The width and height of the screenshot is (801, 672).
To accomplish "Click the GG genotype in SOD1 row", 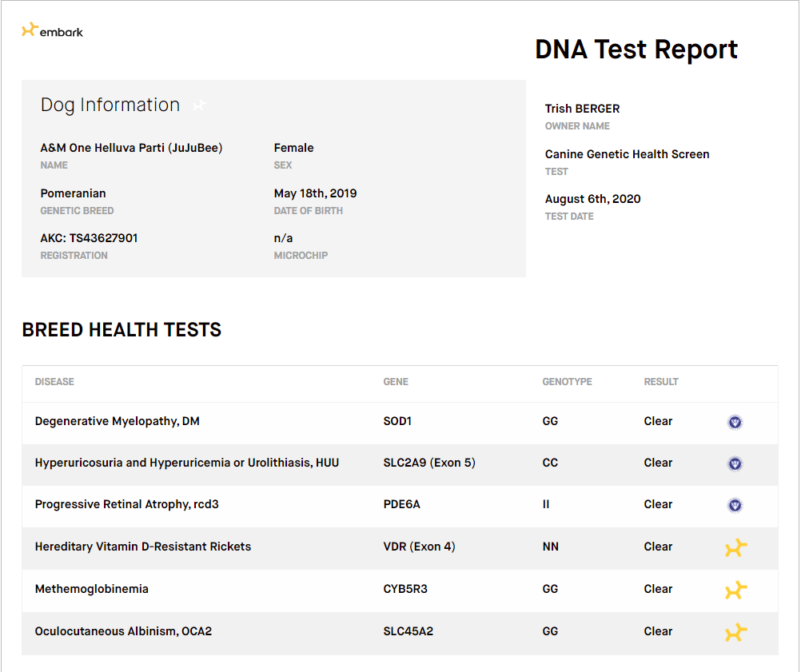I will coord(550,421).
